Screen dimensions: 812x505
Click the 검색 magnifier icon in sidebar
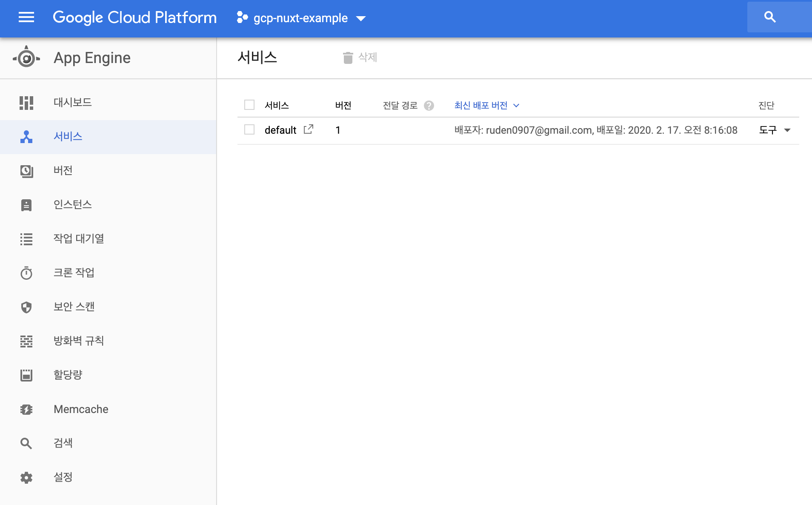point(26,443)
